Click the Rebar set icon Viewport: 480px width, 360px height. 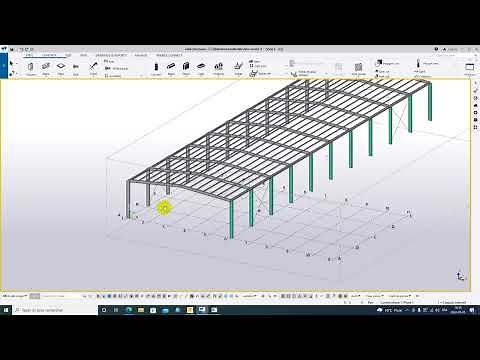(x=254, y=74)
